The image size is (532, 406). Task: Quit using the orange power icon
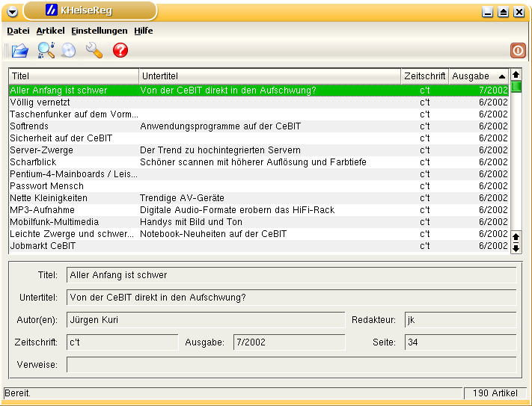coord(518,51)
